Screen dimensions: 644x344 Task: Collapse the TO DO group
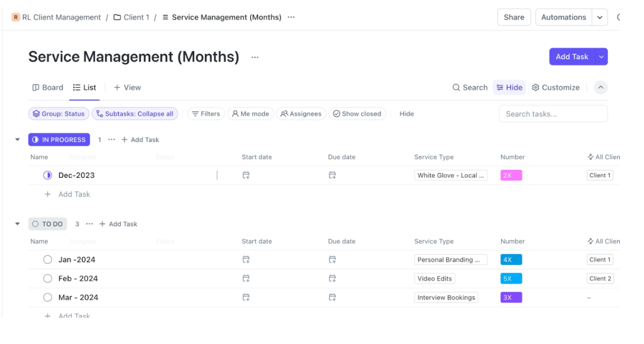tap(18, 224)
